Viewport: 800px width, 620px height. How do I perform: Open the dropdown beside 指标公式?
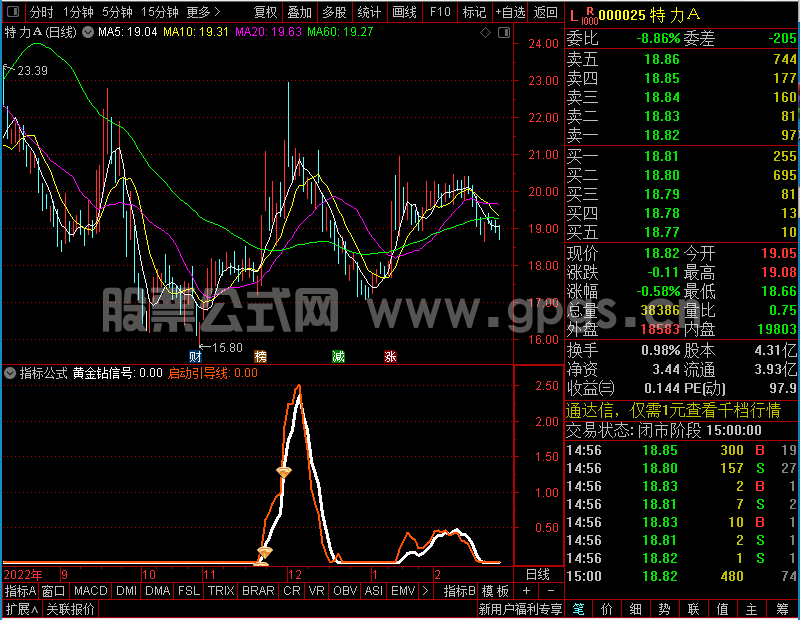pos(10,373)
